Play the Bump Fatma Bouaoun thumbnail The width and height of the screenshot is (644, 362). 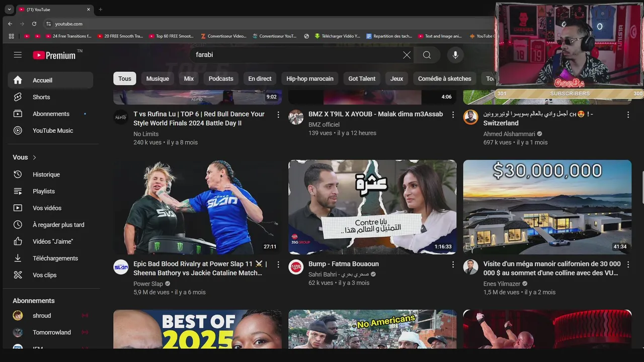pos(372,207)
